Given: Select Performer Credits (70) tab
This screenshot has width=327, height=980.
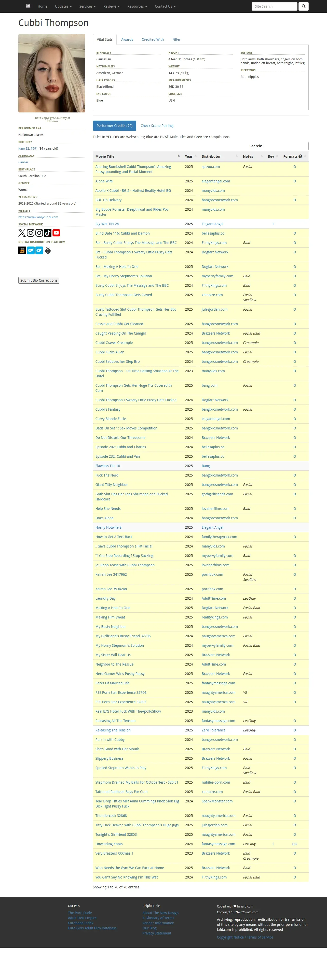Looking at the screenshot, I should pyautogui.click(x=115, y=125).
